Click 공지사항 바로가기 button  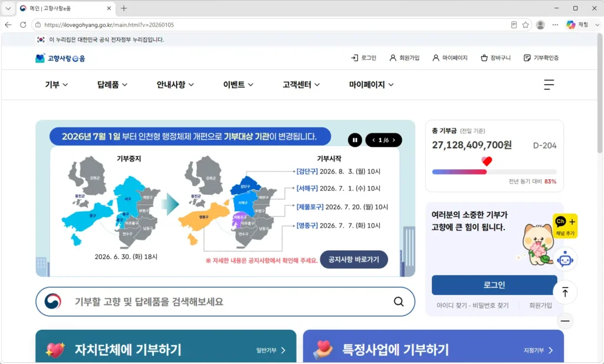354,259
